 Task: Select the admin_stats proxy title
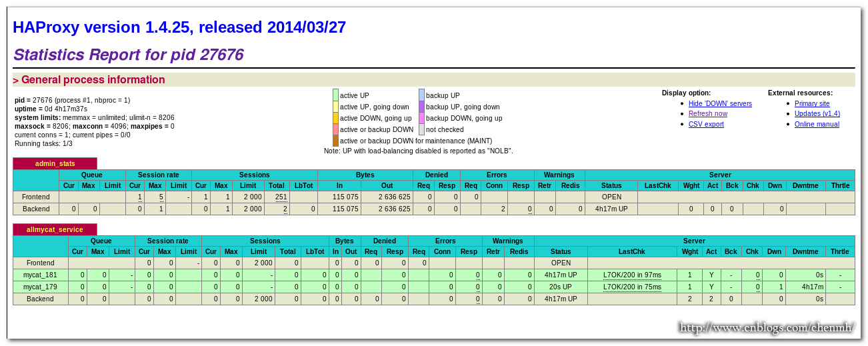pos(55,163)
